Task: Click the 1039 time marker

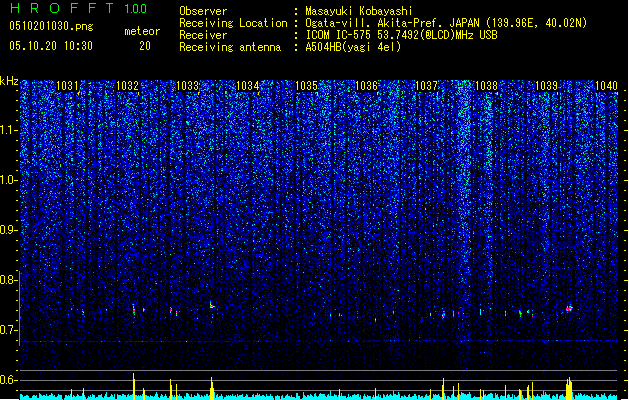Action: tap(546, 85)
